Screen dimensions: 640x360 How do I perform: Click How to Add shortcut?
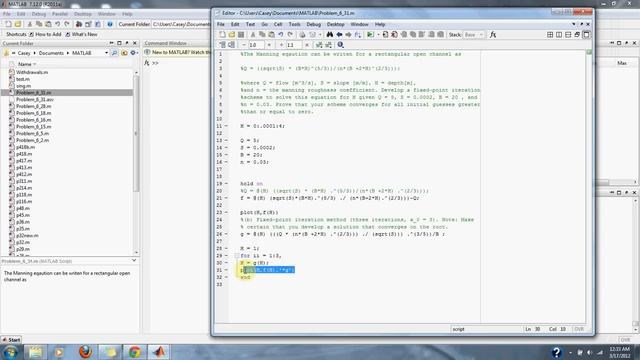tap(45, 34)
